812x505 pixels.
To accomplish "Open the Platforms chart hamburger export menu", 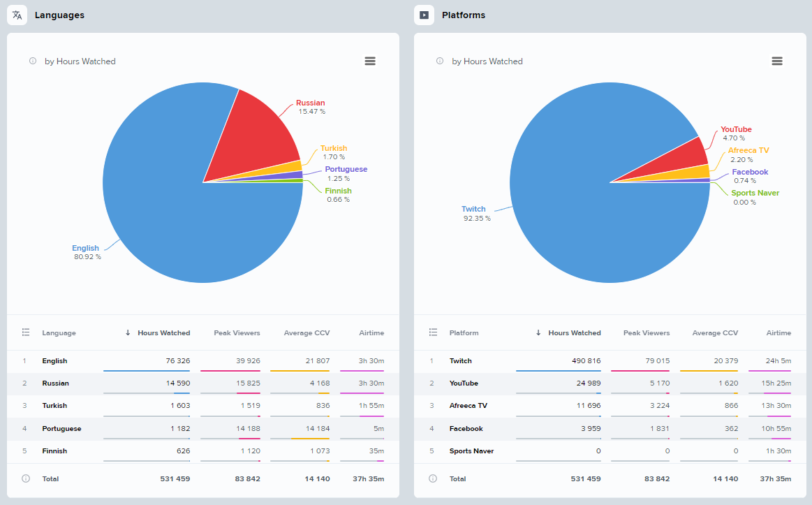I will tap(777, 61).
